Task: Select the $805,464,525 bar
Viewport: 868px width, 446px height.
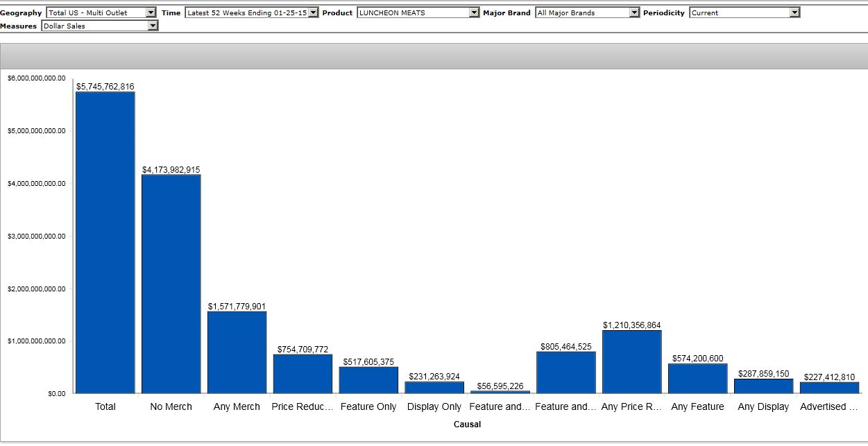Action: tap(566, 372)
